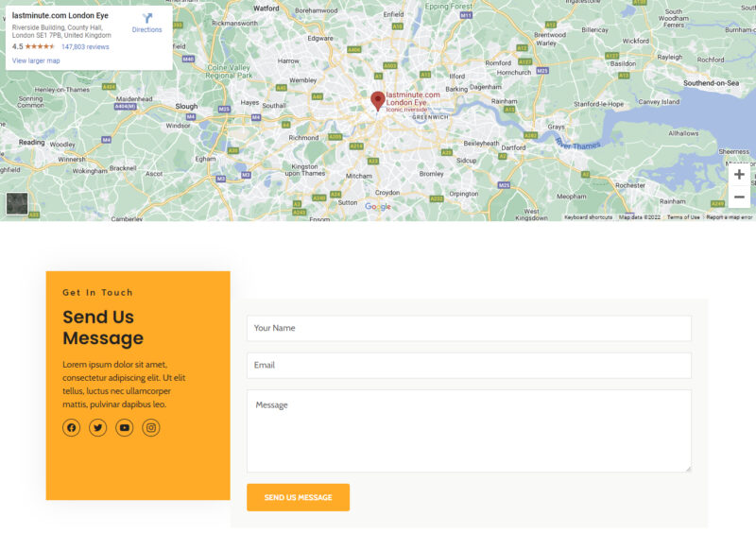756x550 pixels.
Task: Click the Send Us Message button
Action: 298,497
